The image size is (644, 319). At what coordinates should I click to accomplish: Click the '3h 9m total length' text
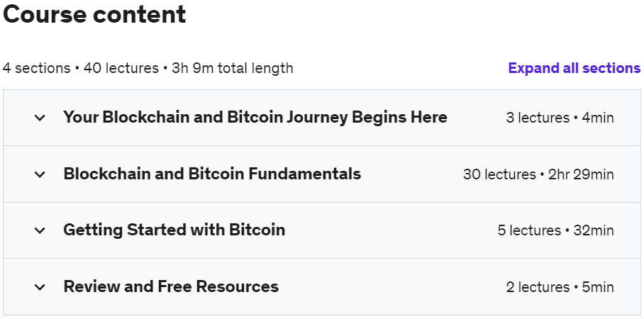point(233,69)
